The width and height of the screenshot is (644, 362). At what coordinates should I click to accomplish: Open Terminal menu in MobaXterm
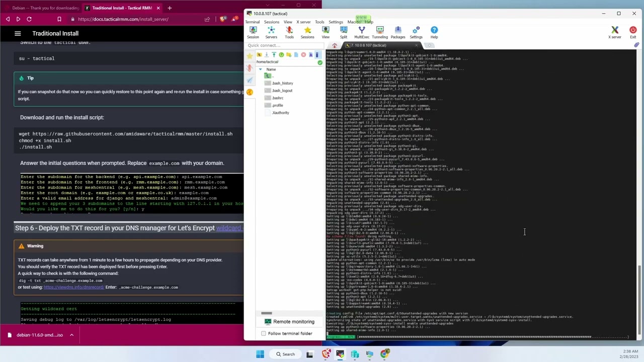click(253, 22)
